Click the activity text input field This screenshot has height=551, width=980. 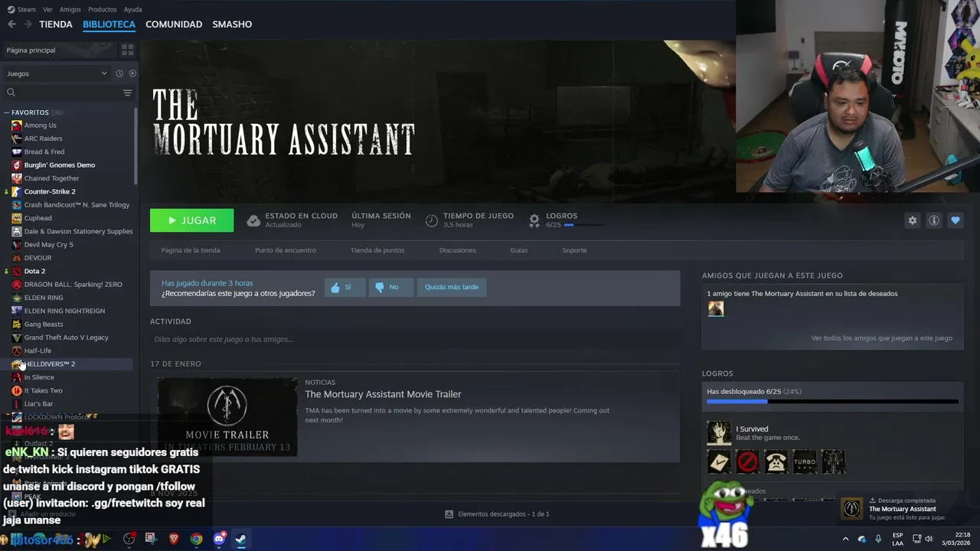coord(414,339)
